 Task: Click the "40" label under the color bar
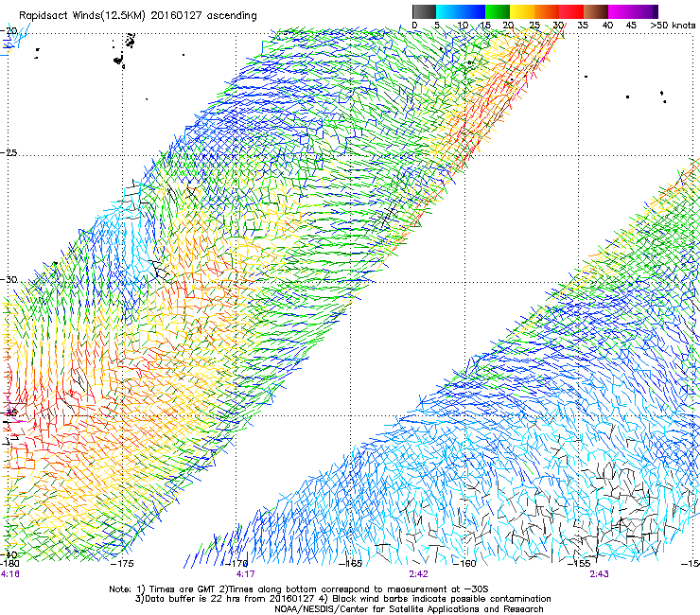point(607,26)
